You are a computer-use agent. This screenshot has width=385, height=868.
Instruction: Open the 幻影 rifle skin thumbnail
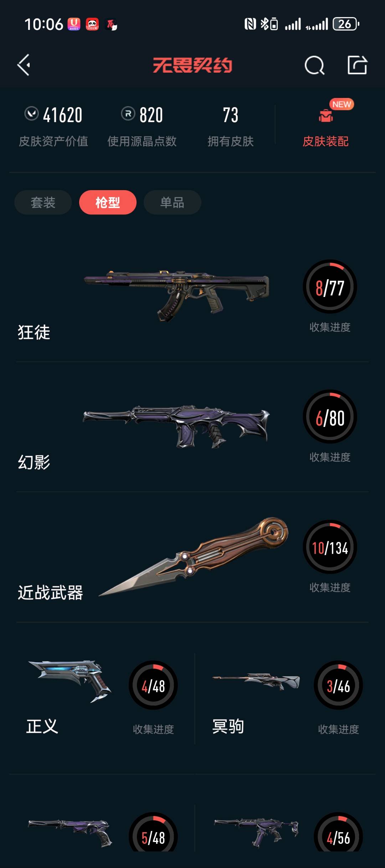point(176,426)
